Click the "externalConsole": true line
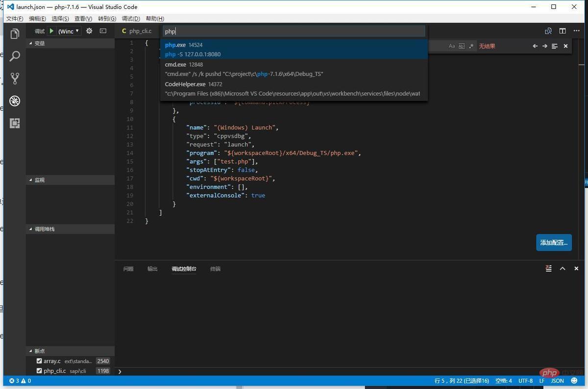The image size is (588, 389). pos(225,195)
